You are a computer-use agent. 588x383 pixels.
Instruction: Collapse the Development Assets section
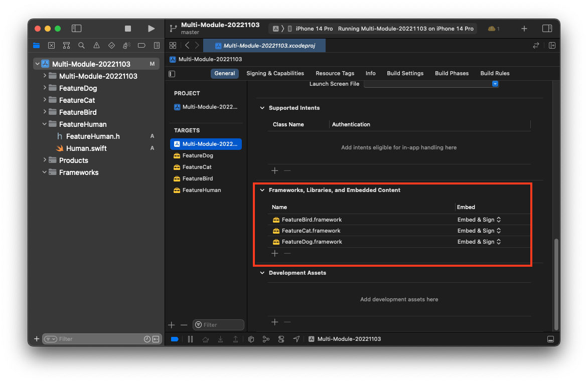[262, 273]
